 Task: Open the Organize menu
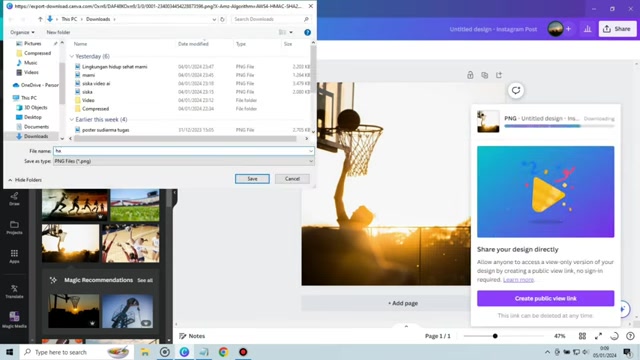click(x=22, y=32)
